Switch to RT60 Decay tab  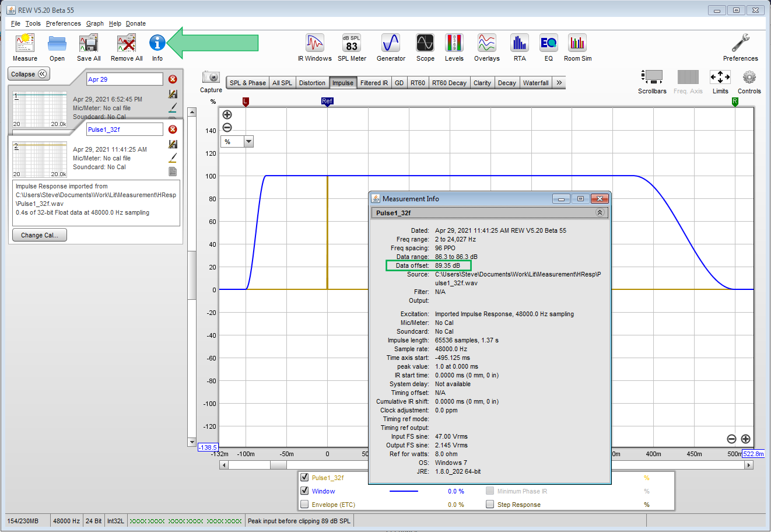(449, 83)
